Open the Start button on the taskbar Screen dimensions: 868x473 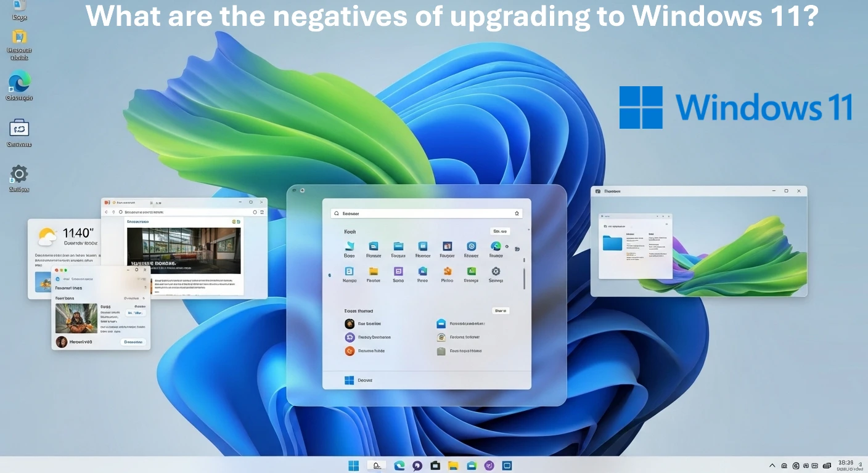pyautogui.click(x=354, y=466)
